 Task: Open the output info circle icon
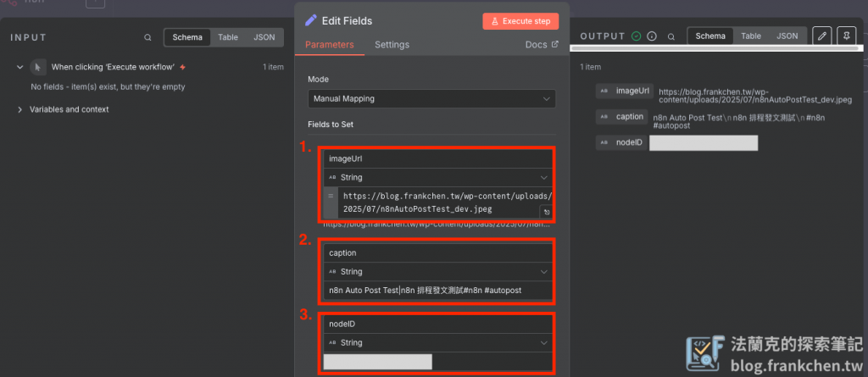point(652,36)
